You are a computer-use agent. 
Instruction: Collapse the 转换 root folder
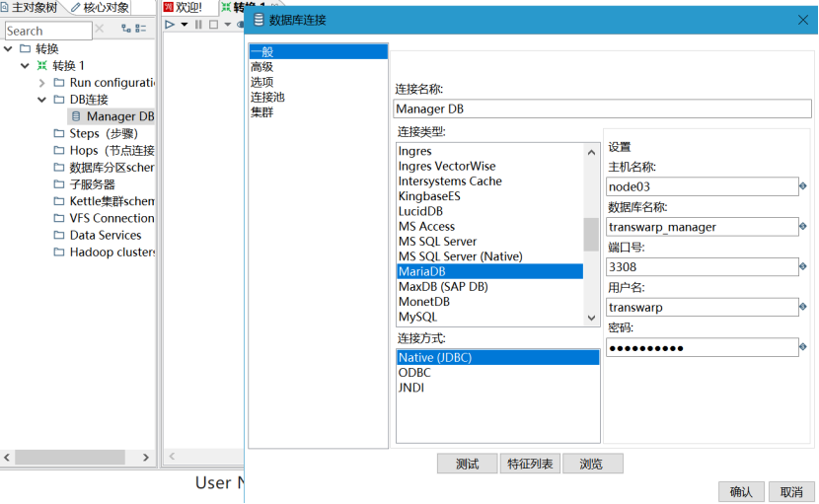point(8,49)
